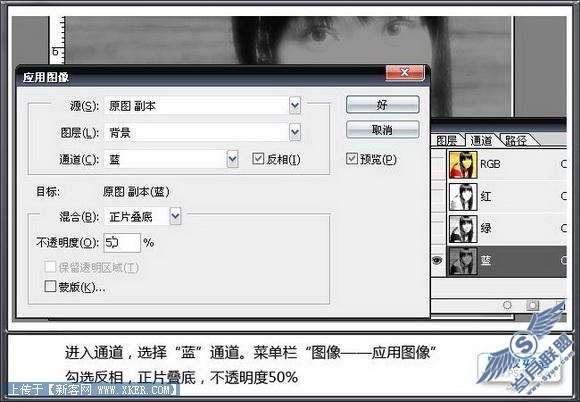Click the 好 OK button
Image resolution: width=580 pixels, height=402 pixels.
[x=382, y=105]
